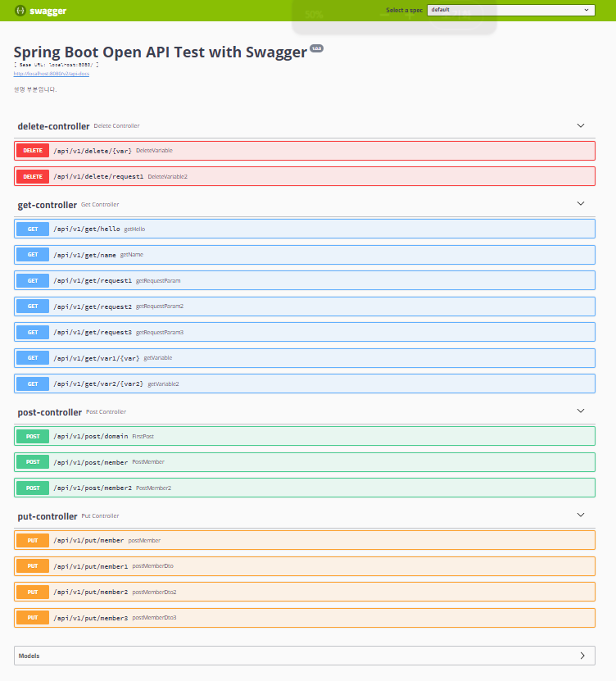The width and height of the screenshot is (616, 681).
Task: Click the 1.0.0 version badge
Action: pos(316,48)
